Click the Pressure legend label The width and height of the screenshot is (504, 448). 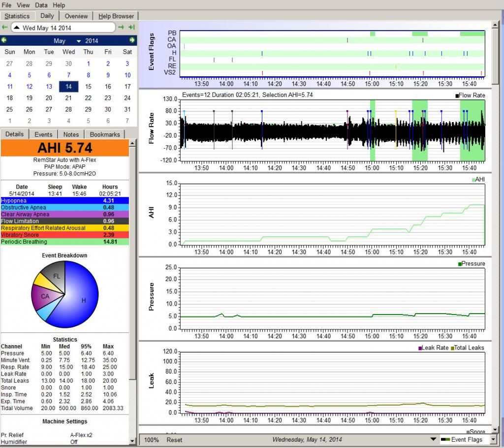tap(471, 264)
